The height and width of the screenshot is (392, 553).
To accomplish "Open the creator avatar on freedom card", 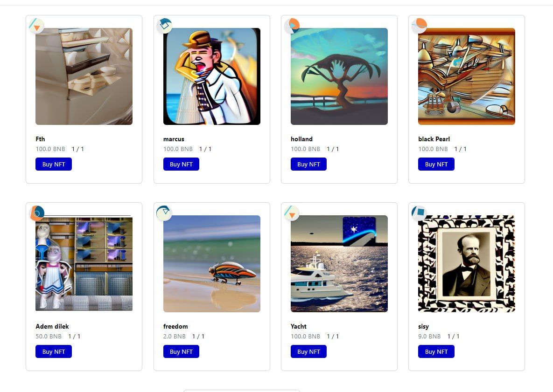I will click(x=164, y=213).
